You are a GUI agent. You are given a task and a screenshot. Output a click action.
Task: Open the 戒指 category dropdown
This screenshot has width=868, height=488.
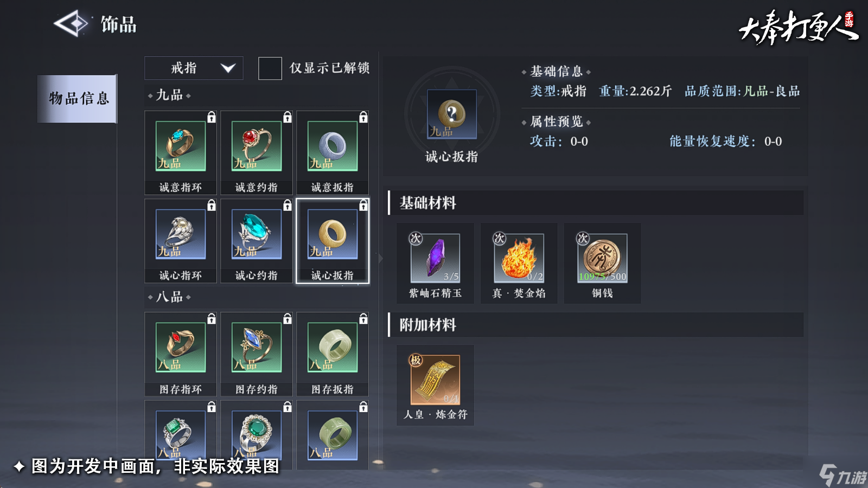pos(194,68)
